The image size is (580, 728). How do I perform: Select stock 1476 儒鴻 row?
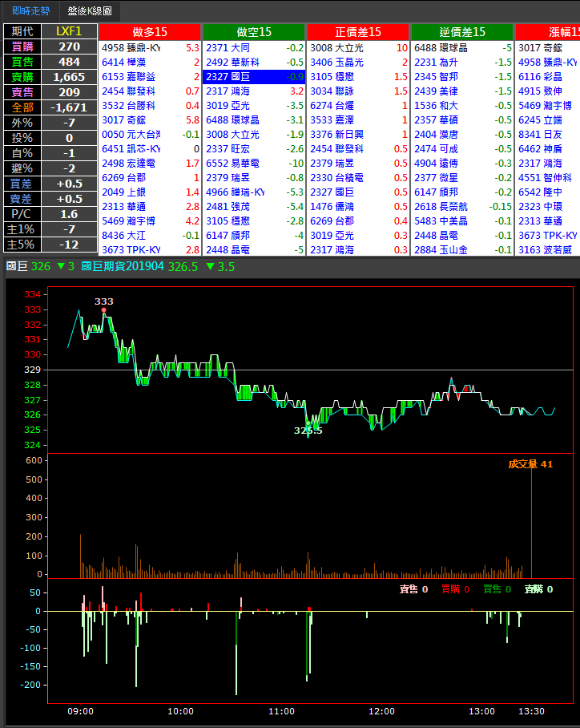tap(358, 207)
